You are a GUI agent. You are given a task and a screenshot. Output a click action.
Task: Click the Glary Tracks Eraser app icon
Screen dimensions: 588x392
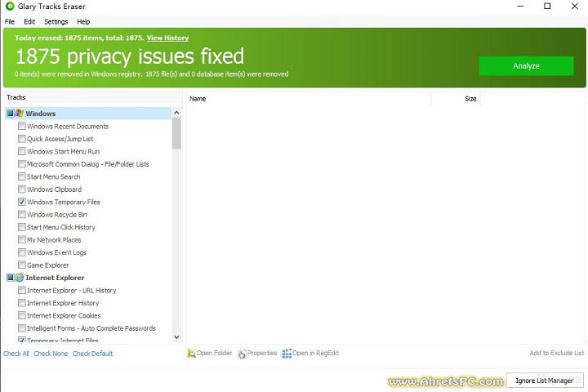point(10,6)
